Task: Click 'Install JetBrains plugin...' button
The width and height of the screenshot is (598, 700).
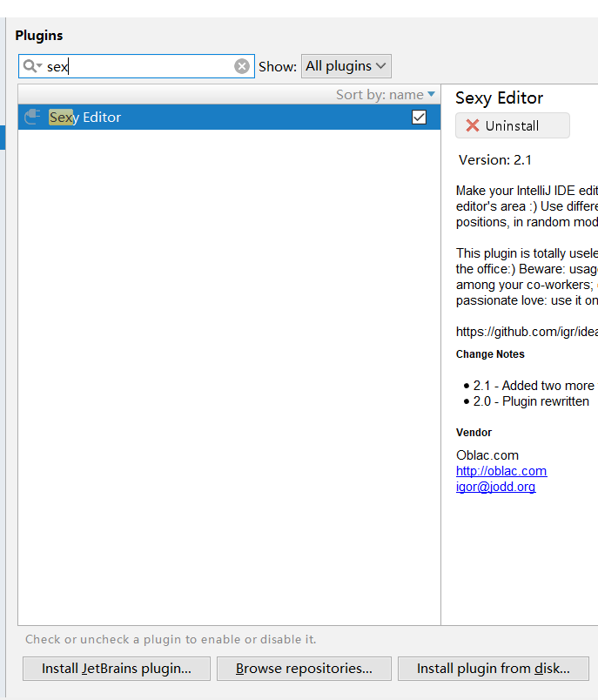Action: point(117,669)
